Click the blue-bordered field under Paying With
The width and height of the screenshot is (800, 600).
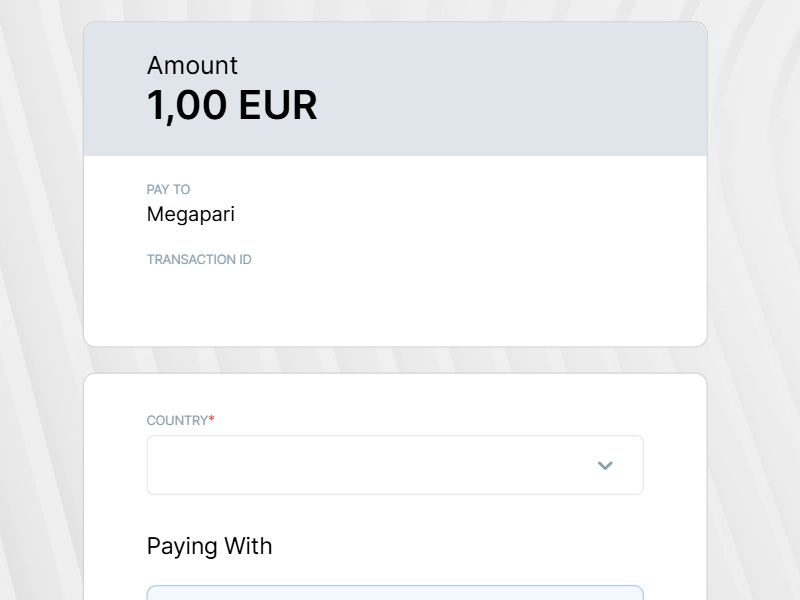(x=395, y=593)
